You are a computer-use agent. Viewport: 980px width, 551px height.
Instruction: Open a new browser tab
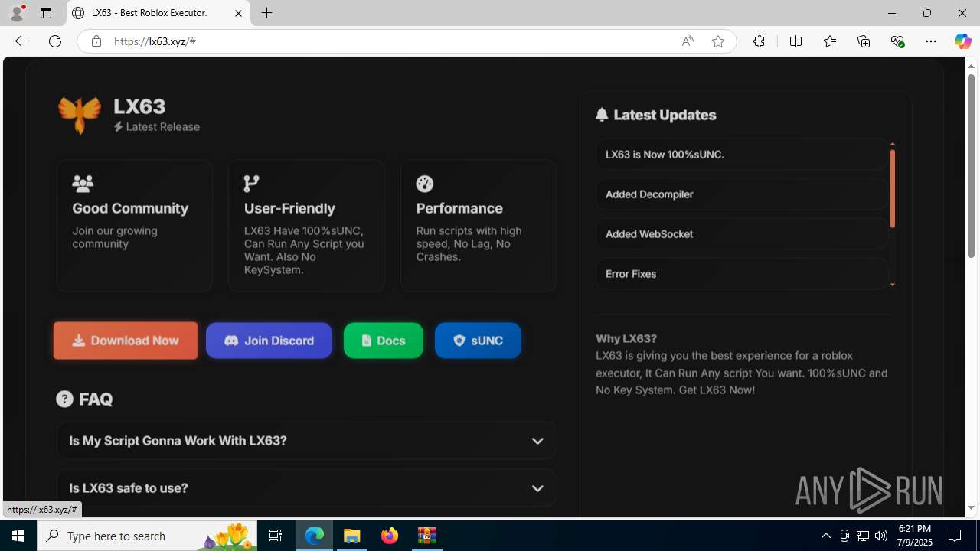[266, 13]
